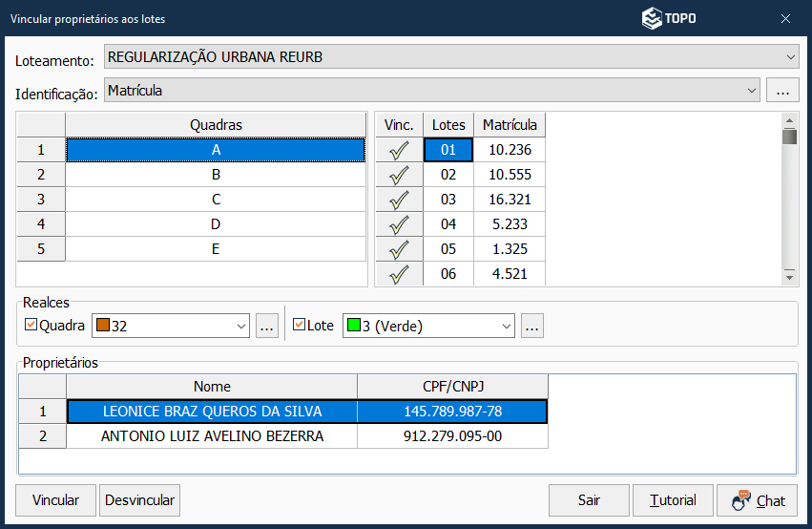Click the checkmark icon for lote 01
The height and width of the screenshot is (529, 812).
tap(399, 150)
